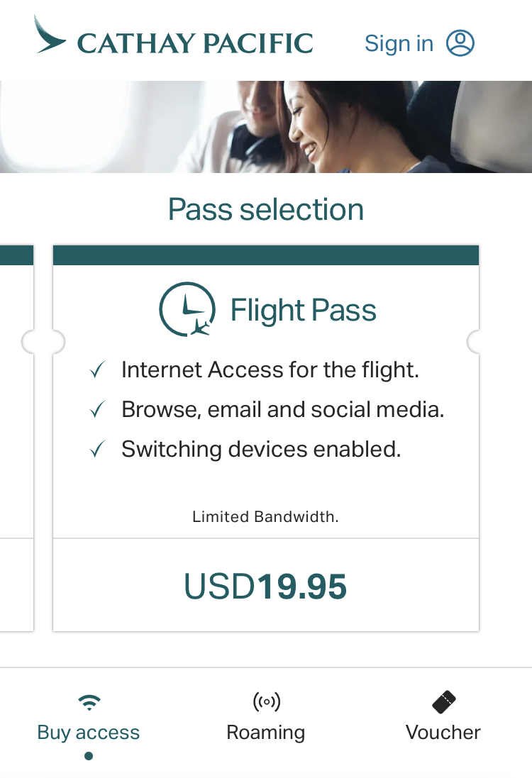Image resolution: width=532 pixels, height=778 pixels.
Task: Click the passenger banner image
Action: [266, 126]
